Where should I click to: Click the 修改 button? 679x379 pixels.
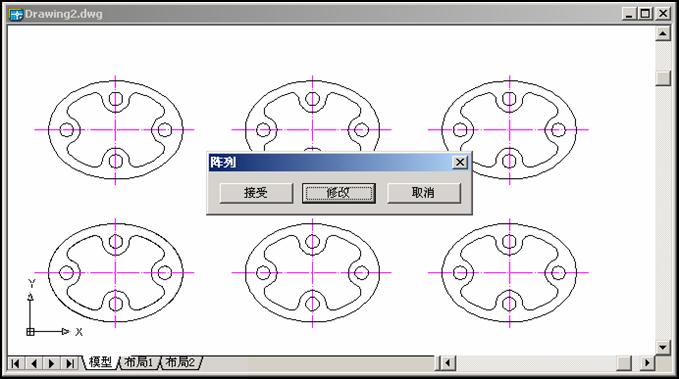(339, 193)
